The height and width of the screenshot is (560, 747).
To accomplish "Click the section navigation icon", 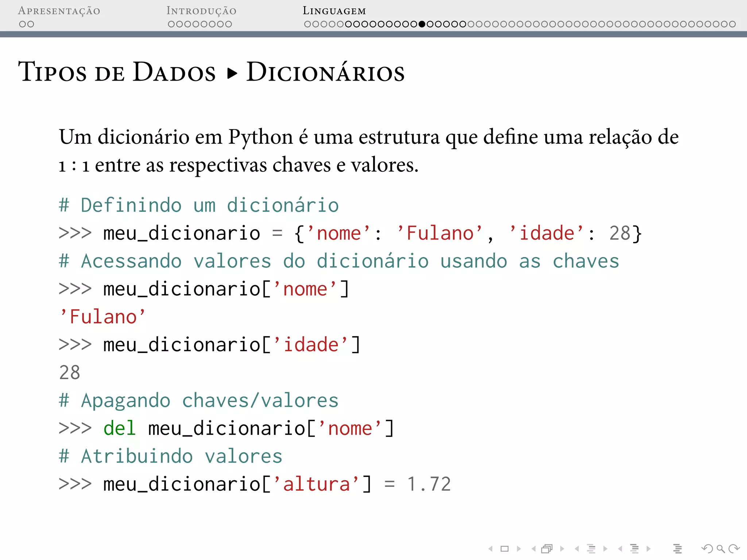I will point(634,549).
